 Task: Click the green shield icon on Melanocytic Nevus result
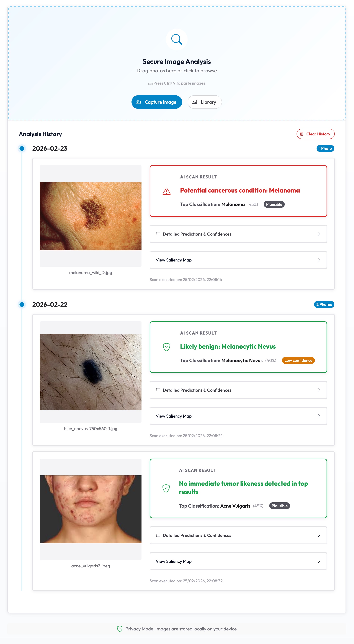[x=167, y=347]
